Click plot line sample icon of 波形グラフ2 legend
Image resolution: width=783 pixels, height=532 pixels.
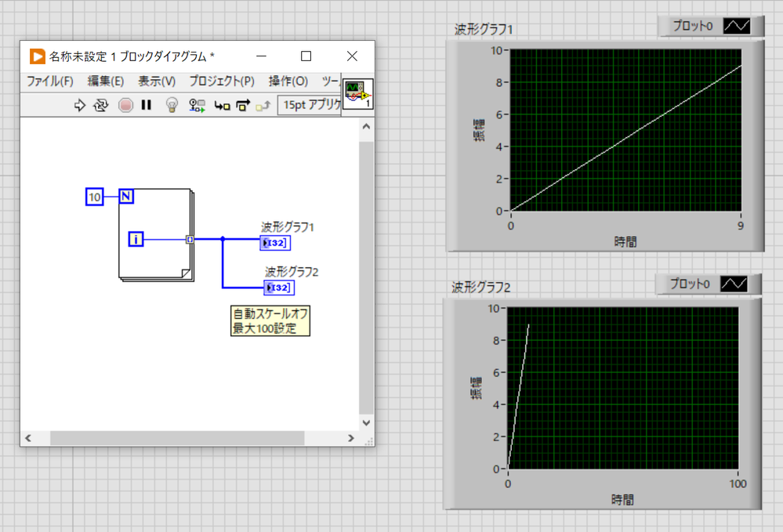[x=734, y=284]
